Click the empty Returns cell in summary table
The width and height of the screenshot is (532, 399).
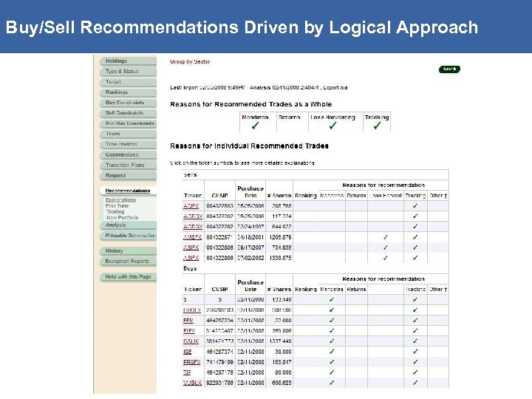point(293,122)
